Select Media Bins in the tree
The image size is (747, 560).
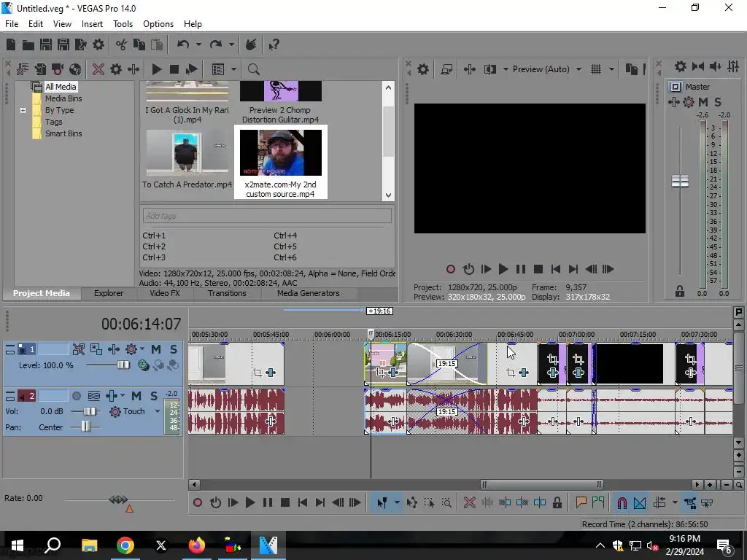tap(63, 98)
